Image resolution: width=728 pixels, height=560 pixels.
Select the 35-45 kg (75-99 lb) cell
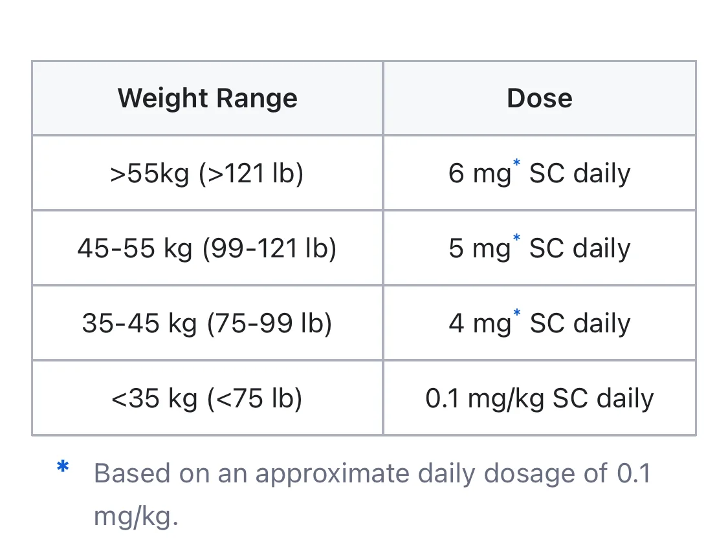(x=207, y=323)
